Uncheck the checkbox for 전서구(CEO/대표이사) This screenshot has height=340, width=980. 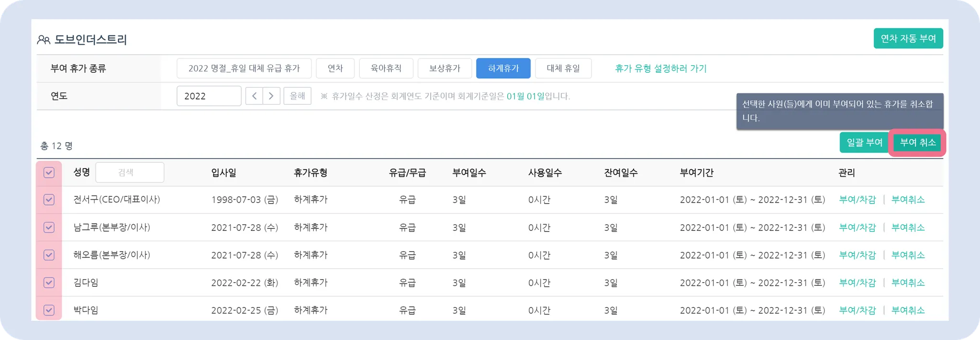[49, 200]
